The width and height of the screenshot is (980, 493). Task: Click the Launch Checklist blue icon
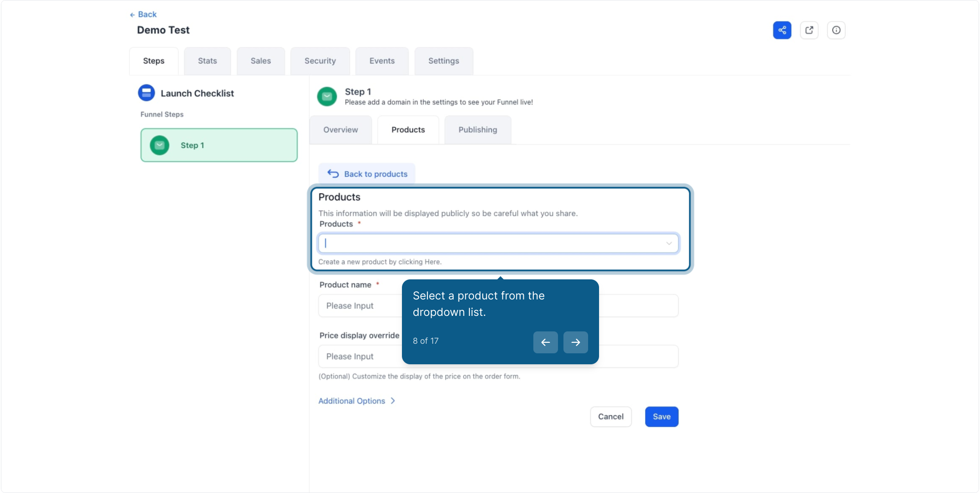coord(146,93)
